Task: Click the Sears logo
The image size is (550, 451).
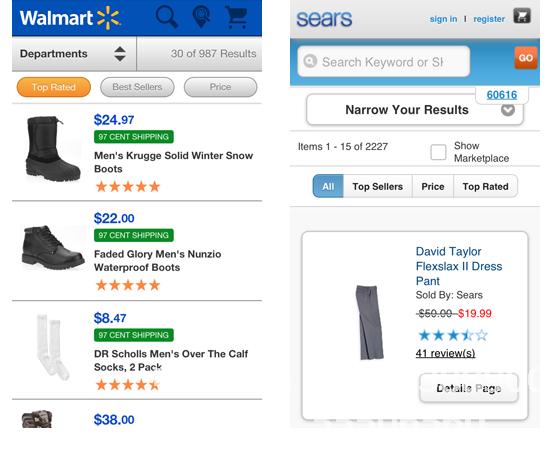Action: tap(324, 19)
